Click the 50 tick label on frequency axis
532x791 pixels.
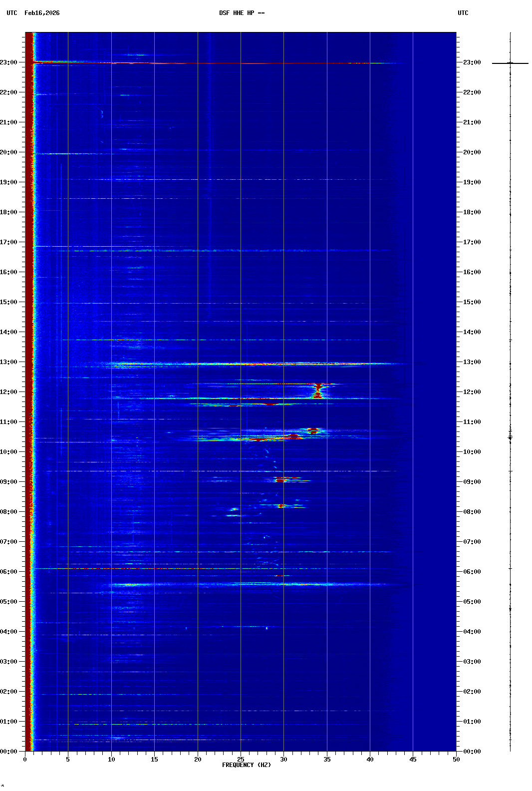[456, 760]
